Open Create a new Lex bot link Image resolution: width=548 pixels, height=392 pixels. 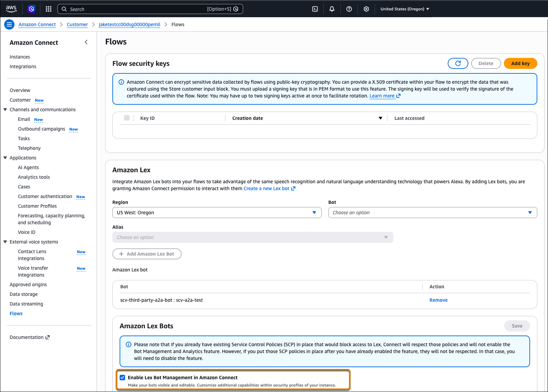(269, 188)
